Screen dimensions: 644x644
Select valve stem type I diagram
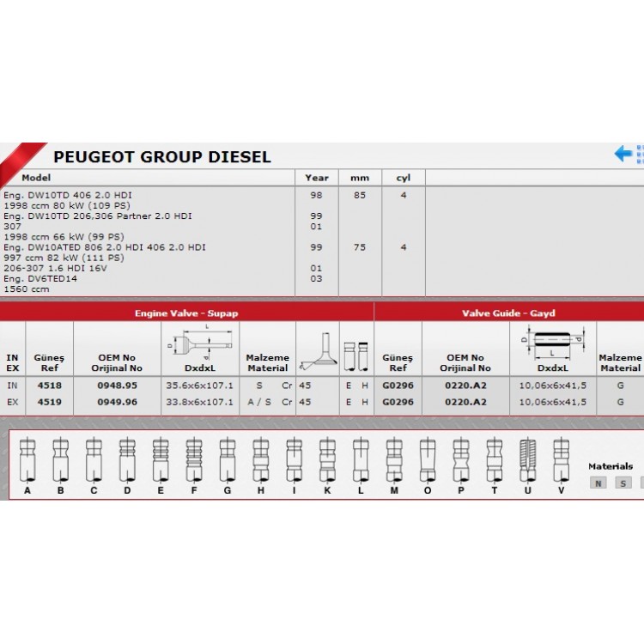(x=294, y=460)
